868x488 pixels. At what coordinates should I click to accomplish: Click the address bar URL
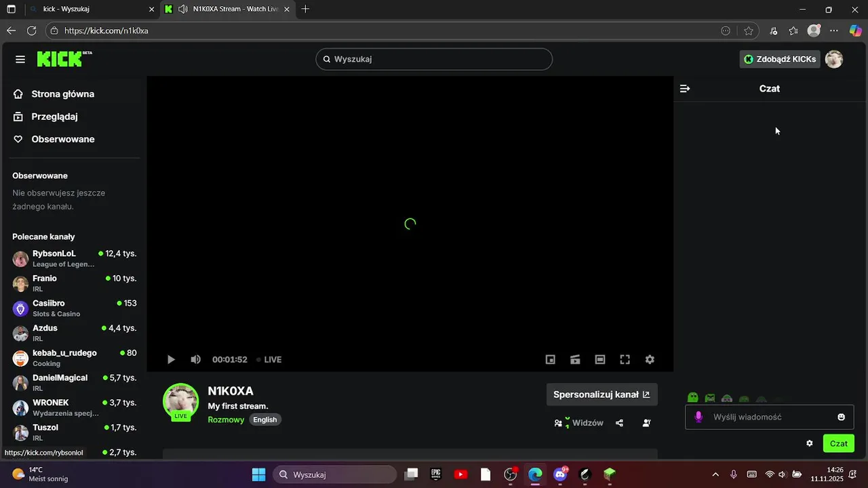pyautogui.click(x=106, y=30)
